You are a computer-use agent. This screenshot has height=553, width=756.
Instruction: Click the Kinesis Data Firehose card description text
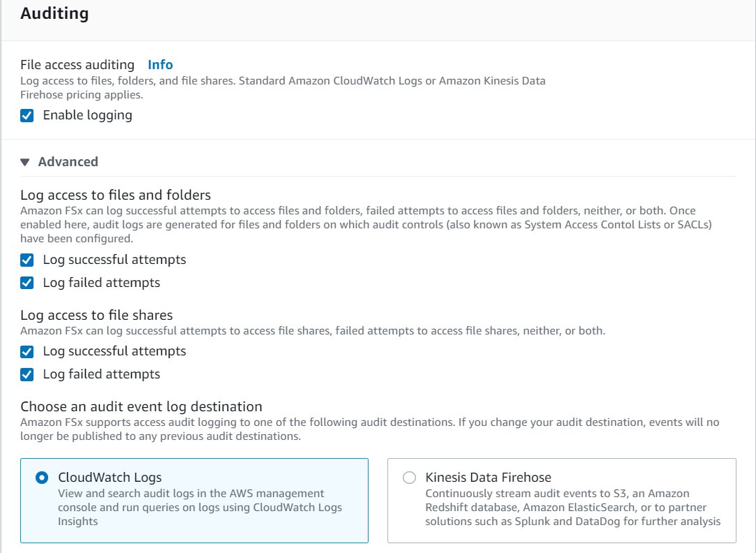573,507
